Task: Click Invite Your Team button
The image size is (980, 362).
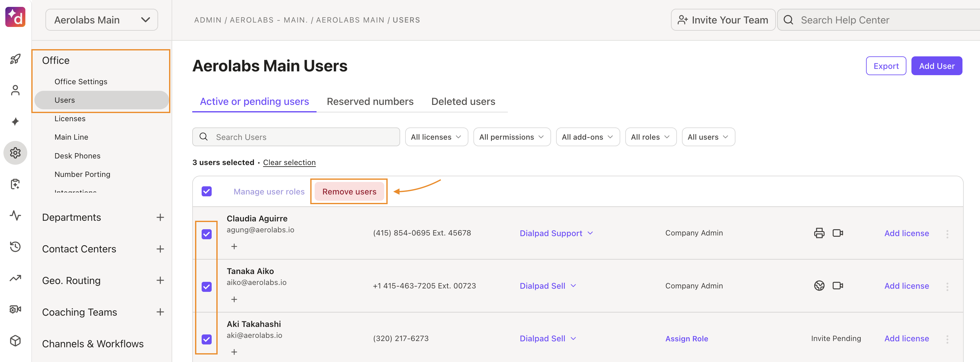Action: [723, 20]
